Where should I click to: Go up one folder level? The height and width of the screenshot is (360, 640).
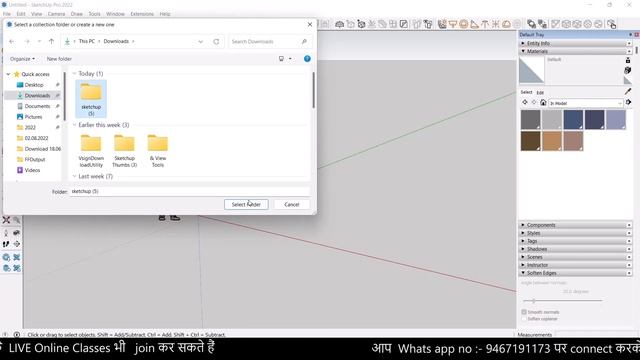[51, 41]
